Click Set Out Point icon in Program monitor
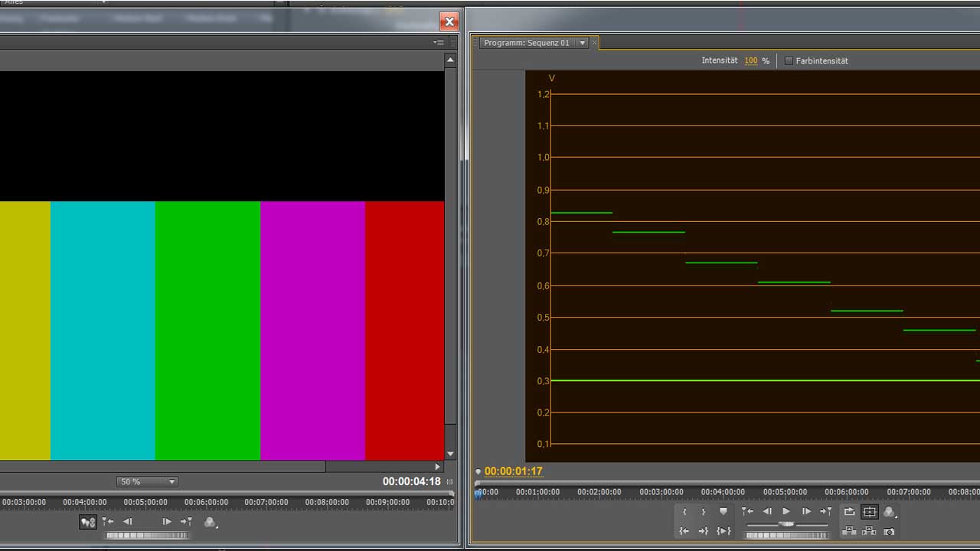Screen dimensions: 980x551 click(704, 512)
